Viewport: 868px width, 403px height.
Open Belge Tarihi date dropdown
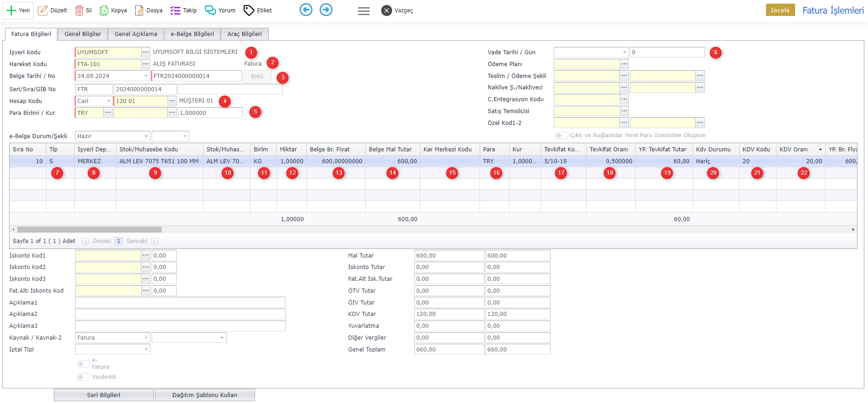146,76
